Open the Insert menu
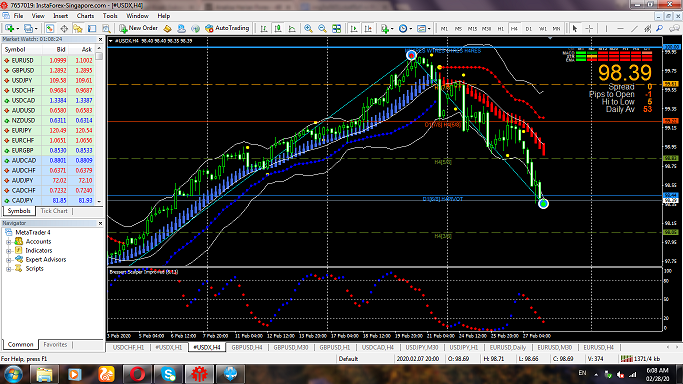This screenshot has height=384, width=683. click(x=61, y=16)
